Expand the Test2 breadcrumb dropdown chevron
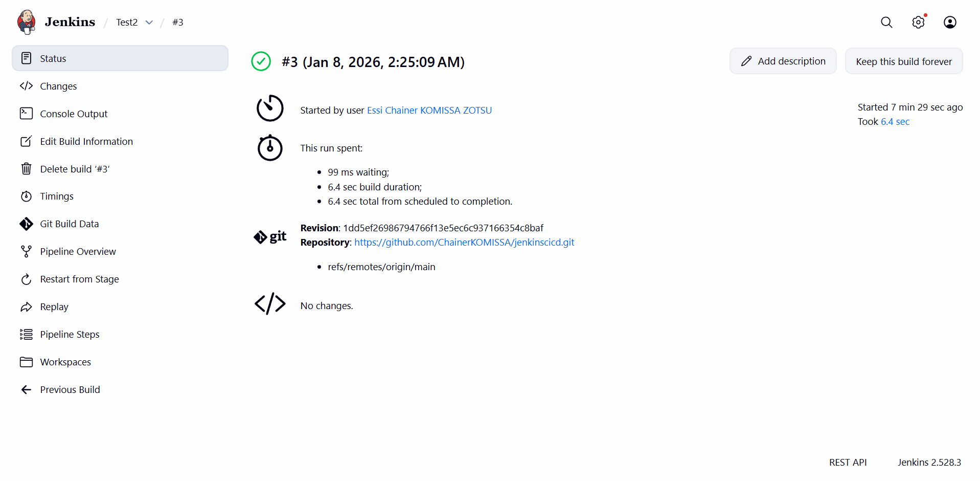Image resolution: width=980 pixels, height=481 pixels. (x=149, y=23)
